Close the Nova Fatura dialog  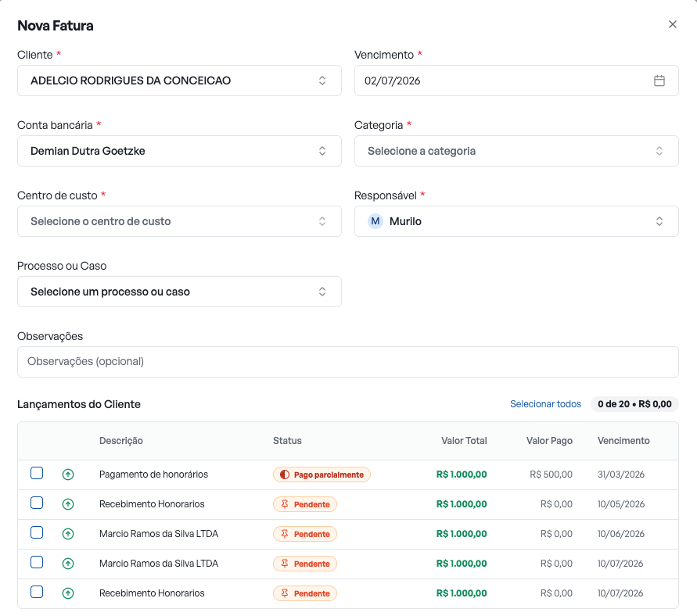click(673, 24)
